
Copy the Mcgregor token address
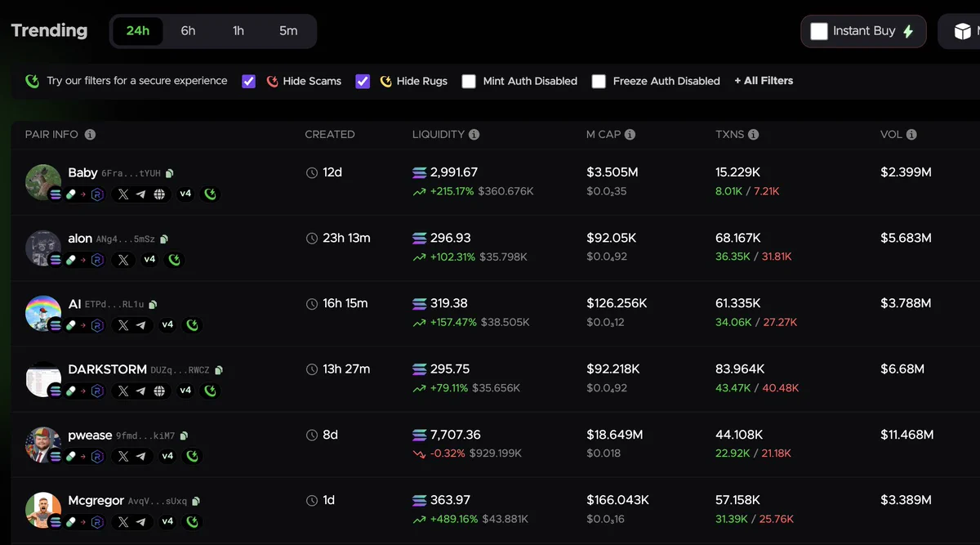click(196, 502)
